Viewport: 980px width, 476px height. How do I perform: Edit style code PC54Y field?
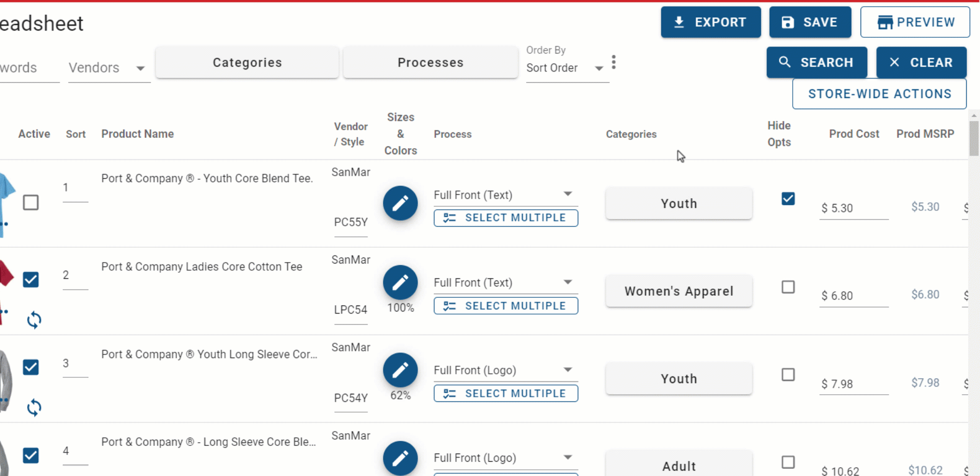(x=351, y=398)
